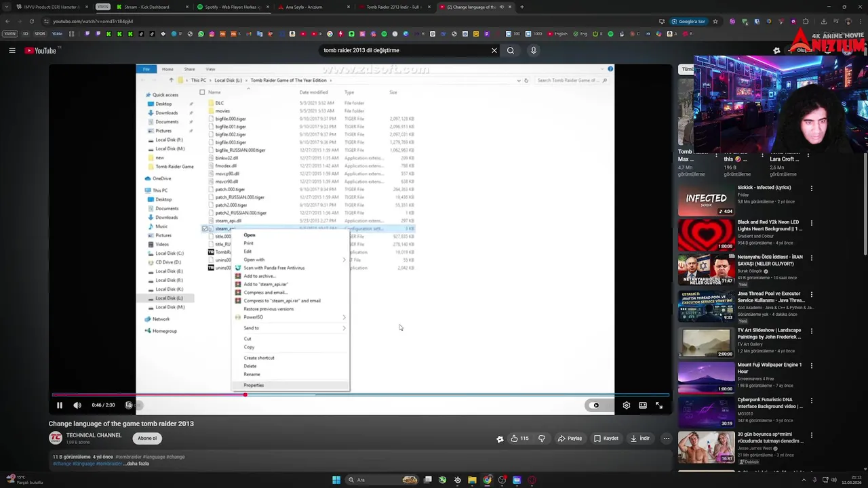Go to YouTube home via logo
This screenshot has width=868, height=488.
41,50
